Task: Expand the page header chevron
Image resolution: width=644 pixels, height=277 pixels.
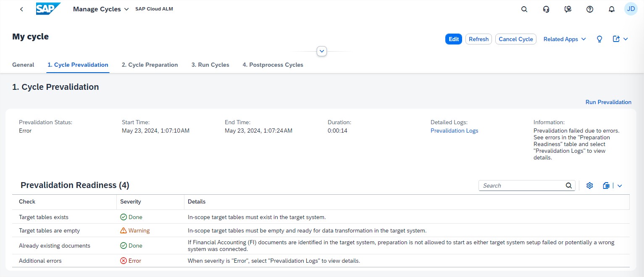Action: (322, 51)
